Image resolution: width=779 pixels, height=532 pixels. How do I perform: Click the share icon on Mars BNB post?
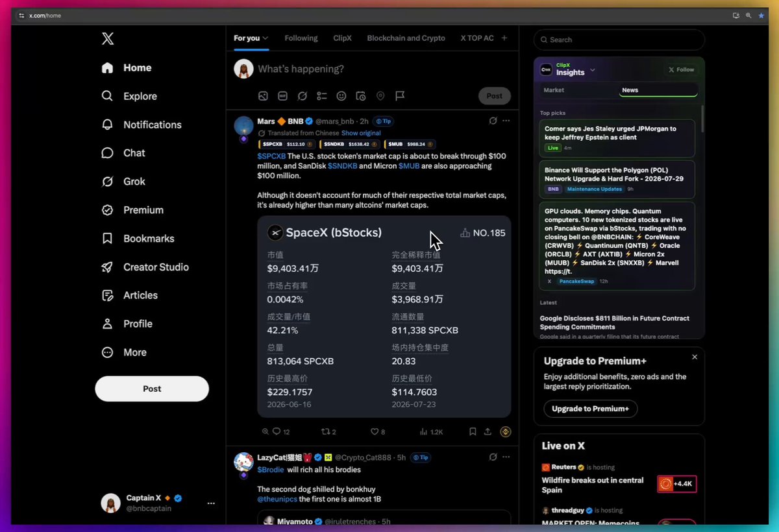(488, 431)
